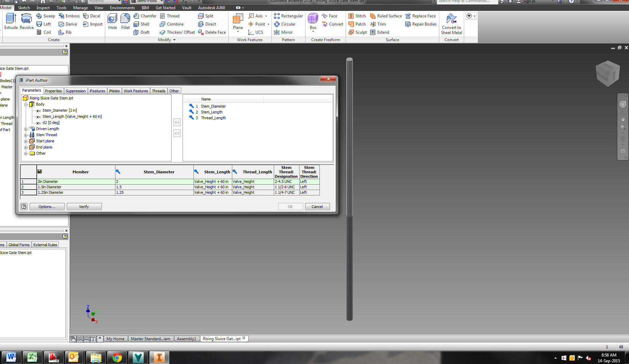Expand the Driven Length tree node
The height and width of the screenshot is (364, 629).
point(26,129)
